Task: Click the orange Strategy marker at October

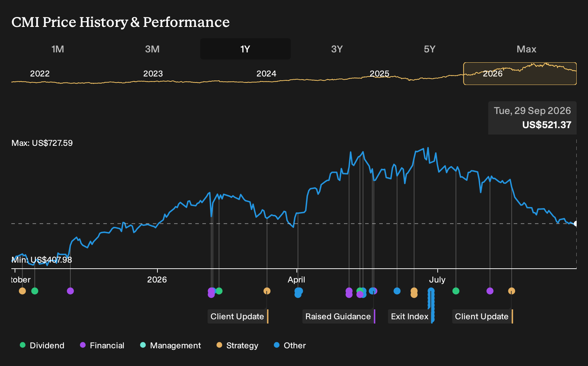Action: pyautogui.click(x=22, y=291)
